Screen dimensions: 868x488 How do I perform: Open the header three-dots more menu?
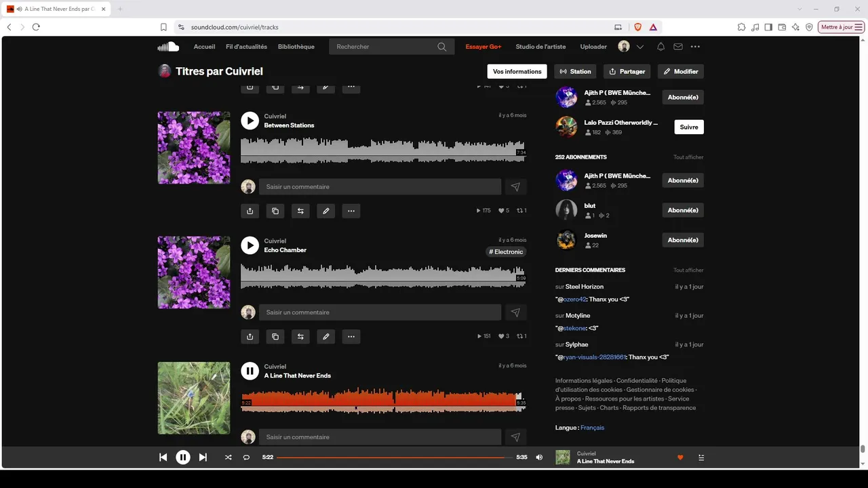(695, 47)
